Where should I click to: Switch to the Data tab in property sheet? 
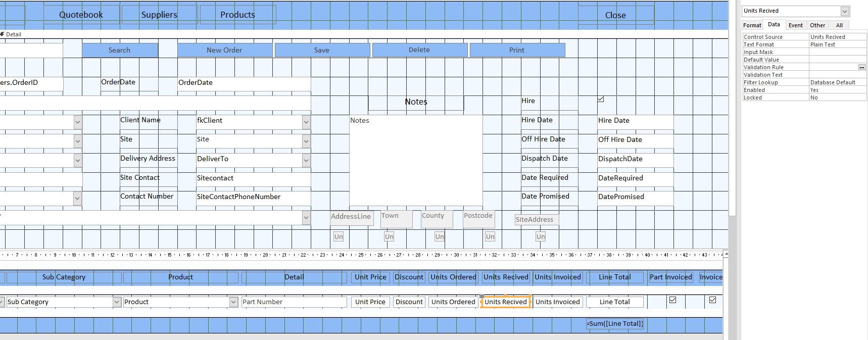[x=774, y=24]
